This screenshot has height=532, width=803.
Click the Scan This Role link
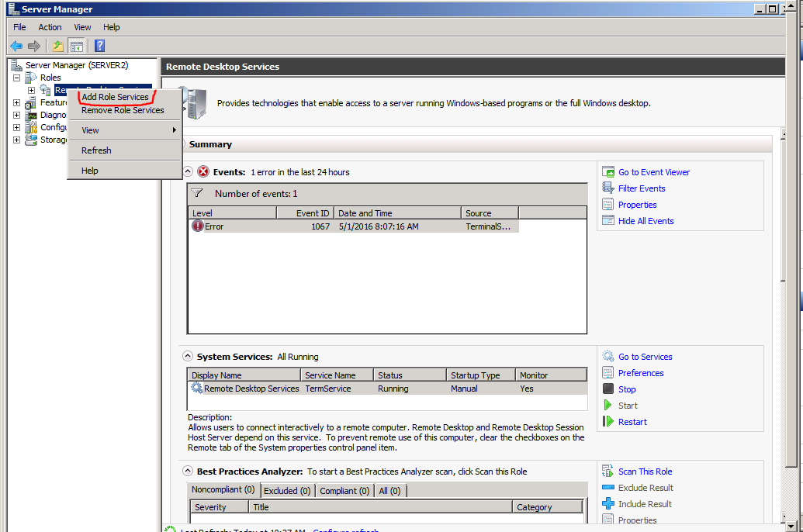(x=646, y=471)
